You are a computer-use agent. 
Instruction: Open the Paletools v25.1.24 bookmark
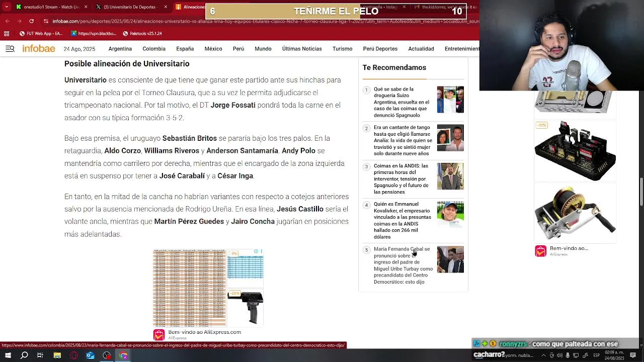coord(142,34)
